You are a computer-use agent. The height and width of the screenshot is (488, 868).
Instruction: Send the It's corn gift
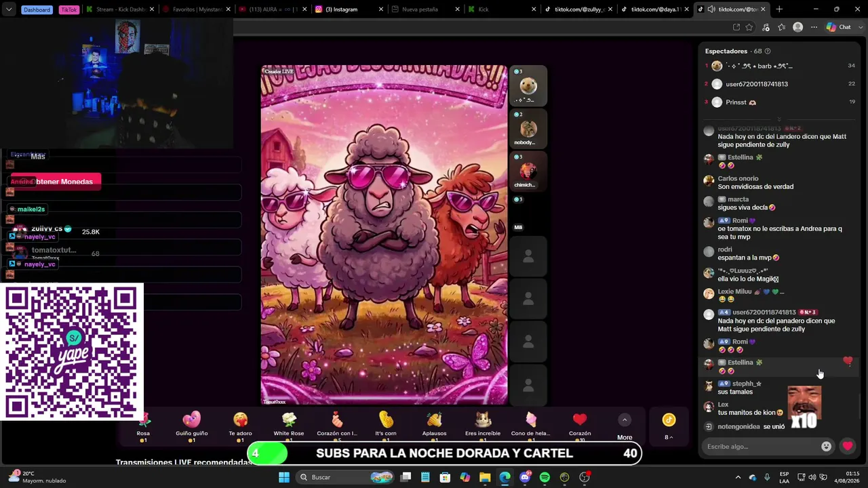point(386,426)
